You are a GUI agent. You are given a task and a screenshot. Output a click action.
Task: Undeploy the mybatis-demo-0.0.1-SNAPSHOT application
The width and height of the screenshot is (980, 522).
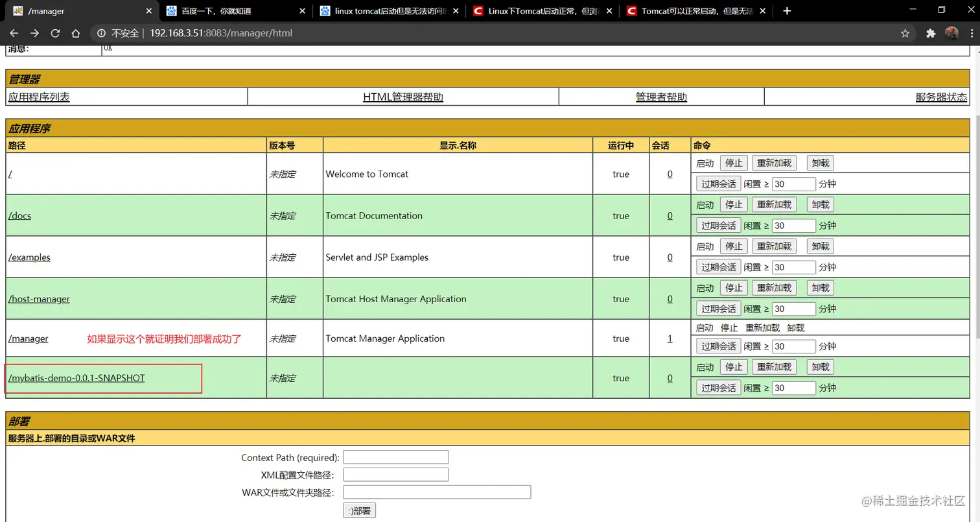pos(821,366)
